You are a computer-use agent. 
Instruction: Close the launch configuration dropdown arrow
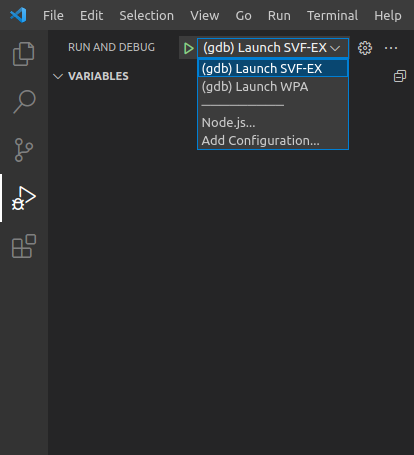335,48
